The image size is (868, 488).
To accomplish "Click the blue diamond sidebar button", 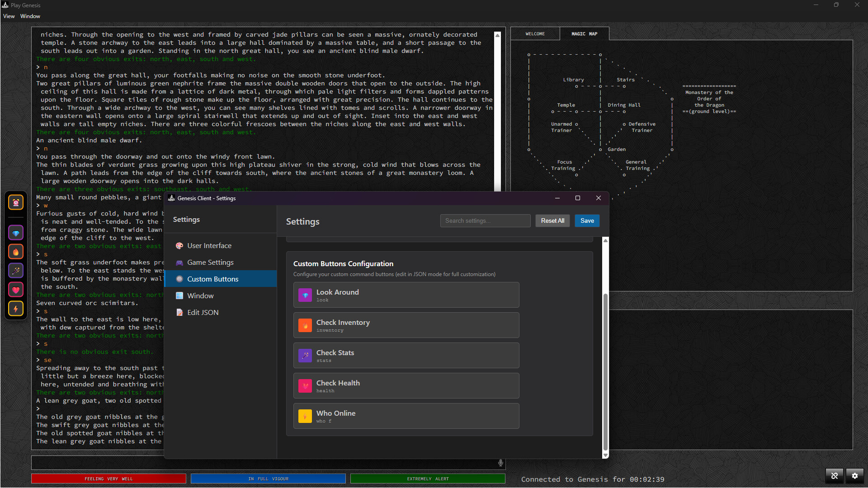I will coord(16,233).
